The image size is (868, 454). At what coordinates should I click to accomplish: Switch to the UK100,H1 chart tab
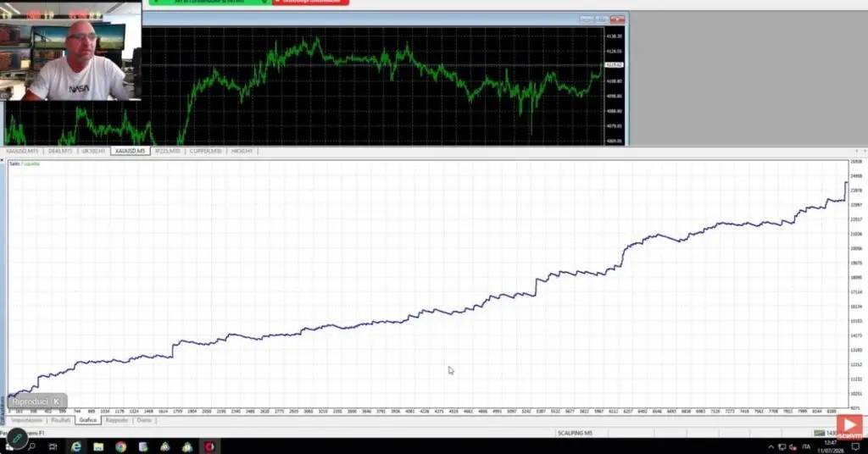(93, 151)
